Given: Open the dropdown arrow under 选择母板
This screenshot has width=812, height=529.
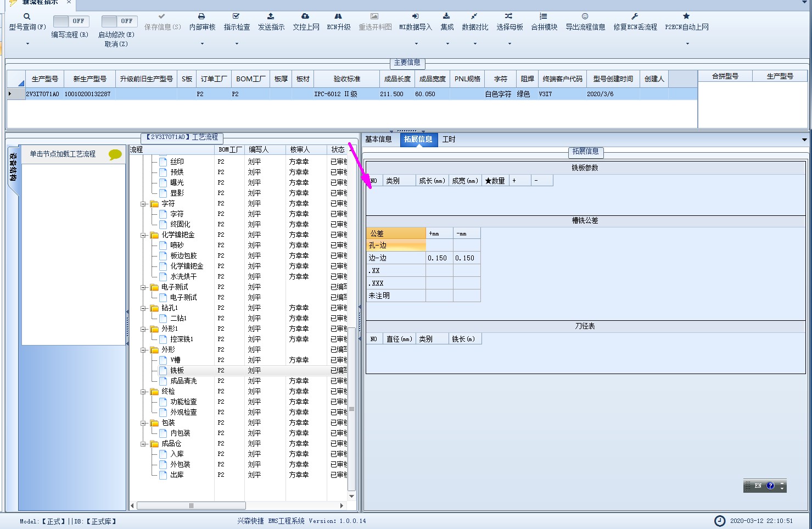Looking at the screenshot, I should [509, 44].
